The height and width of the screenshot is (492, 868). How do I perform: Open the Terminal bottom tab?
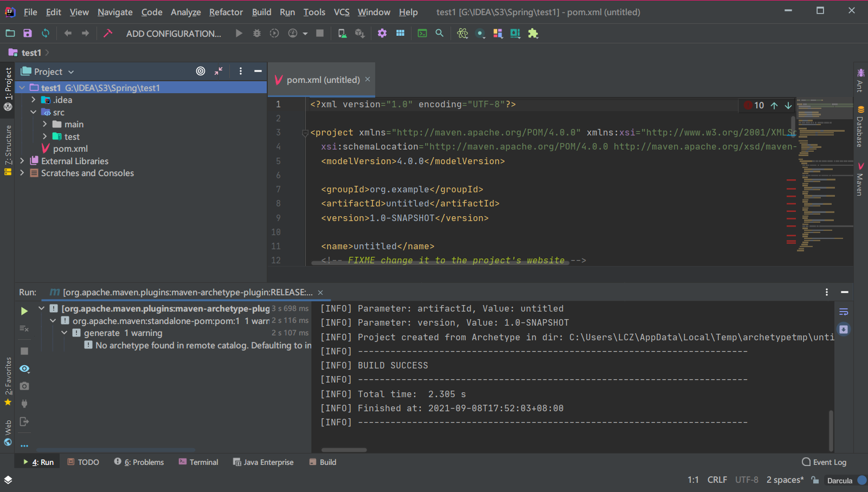(198, 462)
